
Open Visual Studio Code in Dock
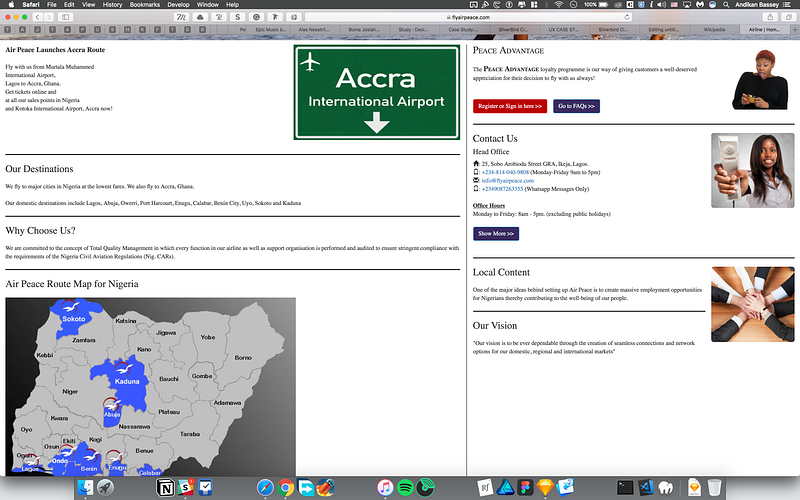point(645,488)
